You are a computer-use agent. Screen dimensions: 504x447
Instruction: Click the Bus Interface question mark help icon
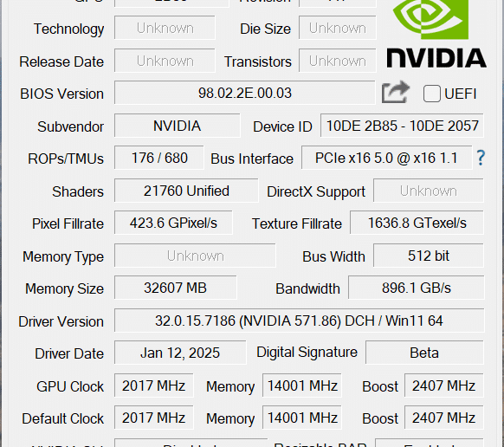(481, 158)
